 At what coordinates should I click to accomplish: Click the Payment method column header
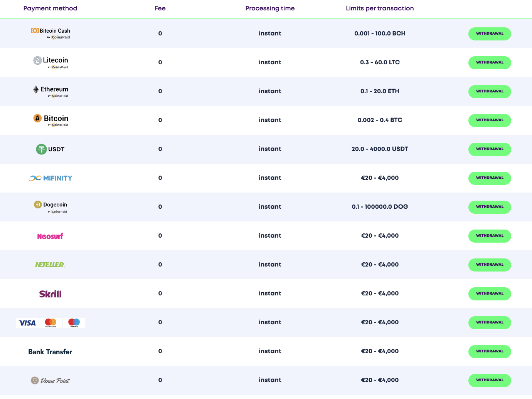click(x=50, y=8)
